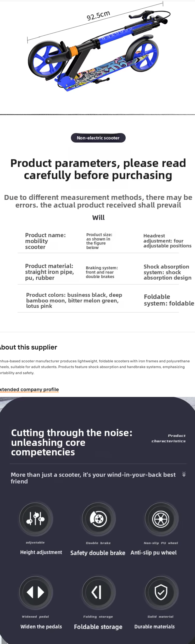Click the Safety double brake disc icon
The image size is (195, 644).
click(x=98, y=518)
